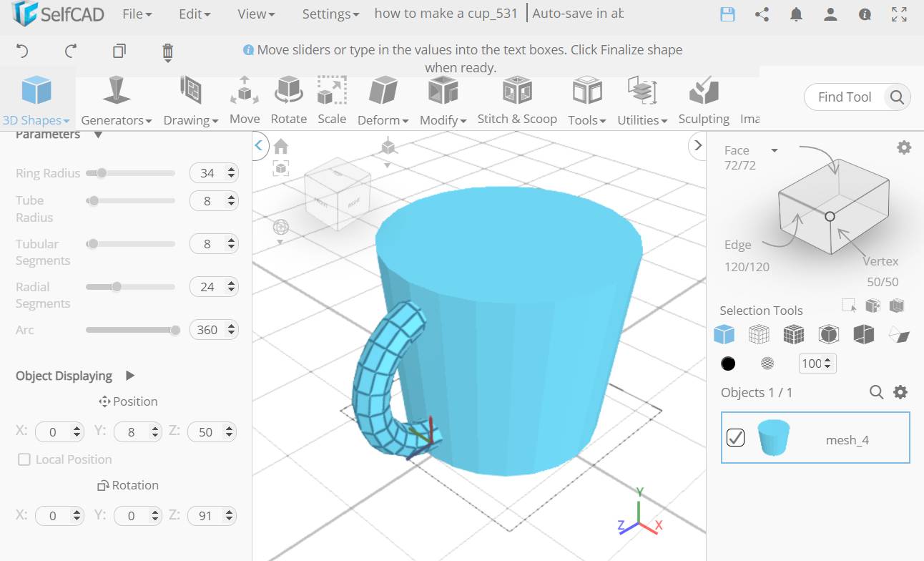
Task: Expand the Object Displaying section
Action: pyautogui.click(x=129, y=375)
